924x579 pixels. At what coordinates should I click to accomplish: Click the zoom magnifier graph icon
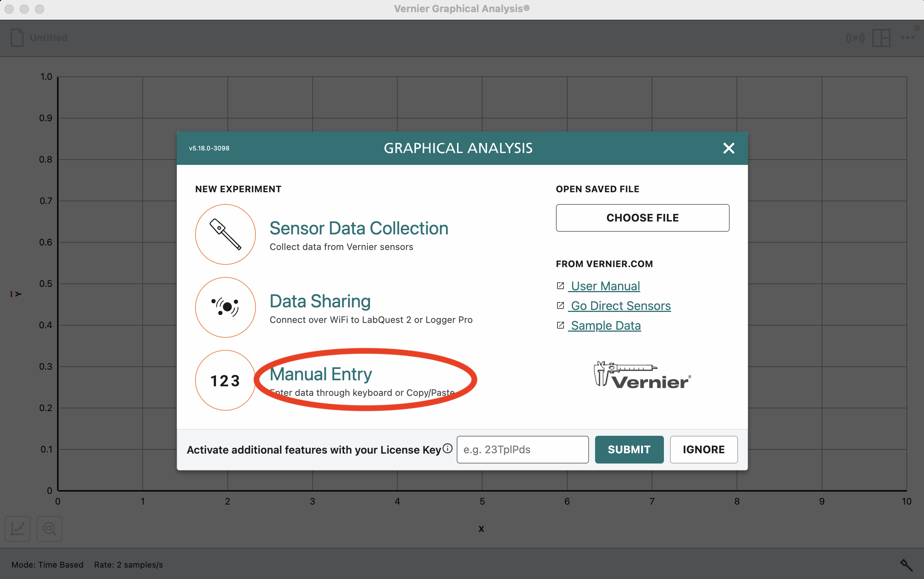[x=49, y=529]
